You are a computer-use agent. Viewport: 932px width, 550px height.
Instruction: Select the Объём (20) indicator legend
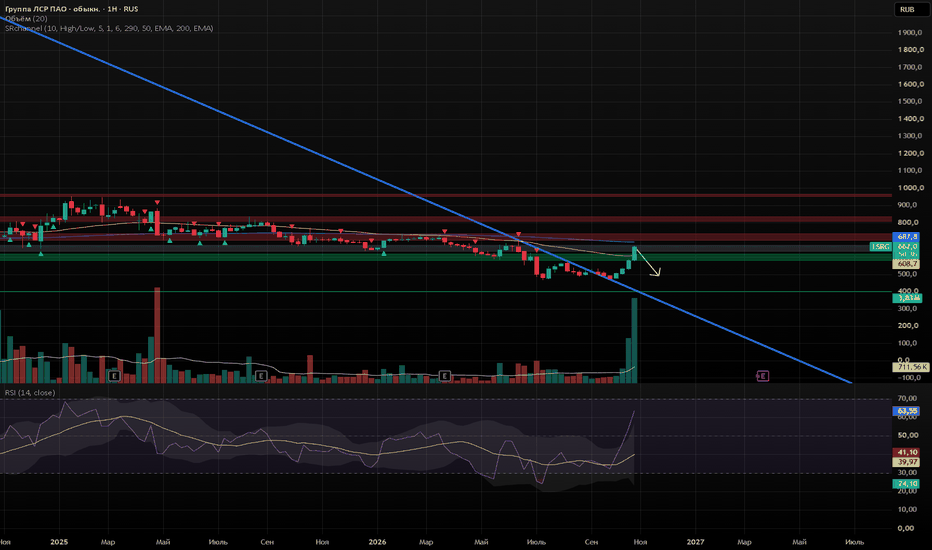[26, 18]
